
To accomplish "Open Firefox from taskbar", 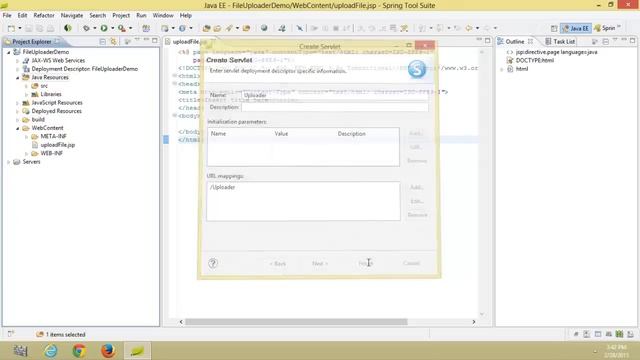I will click(108, 351).
